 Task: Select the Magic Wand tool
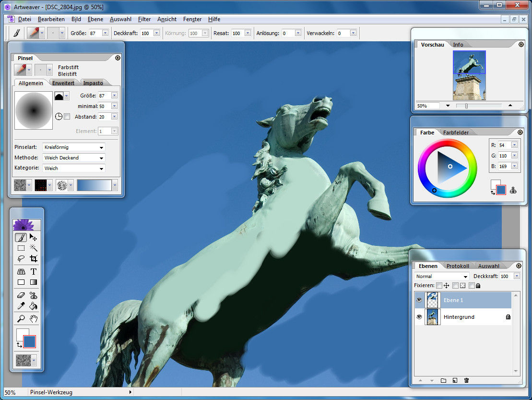tap(34, 248)
